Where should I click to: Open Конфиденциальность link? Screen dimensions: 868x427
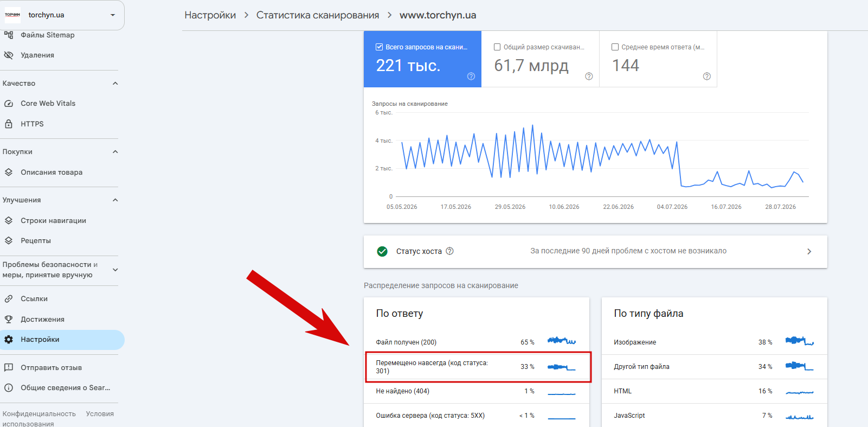pyautogui.click(x=39, y=414)
